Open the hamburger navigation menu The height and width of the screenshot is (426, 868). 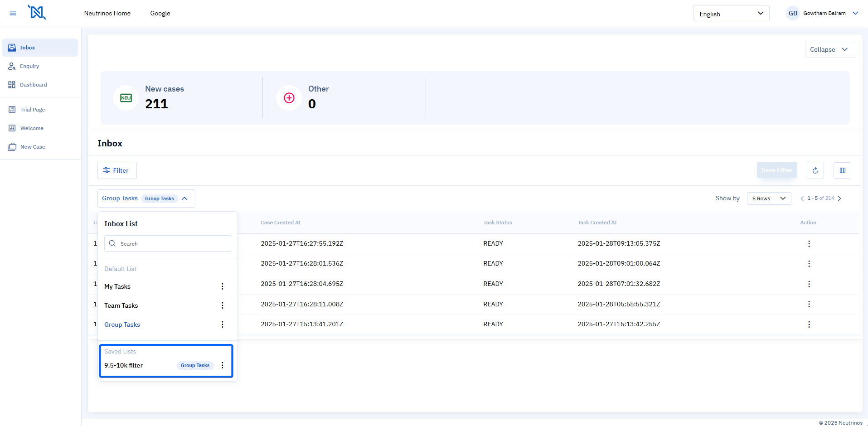[13, 13]
